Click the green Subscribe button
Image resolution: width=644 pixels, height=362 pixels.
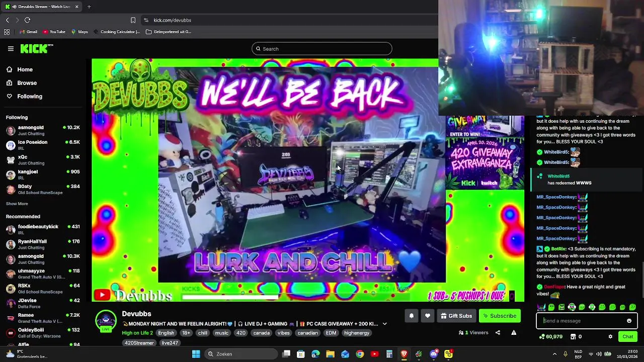pyautogui.click(x=500, y=316)
